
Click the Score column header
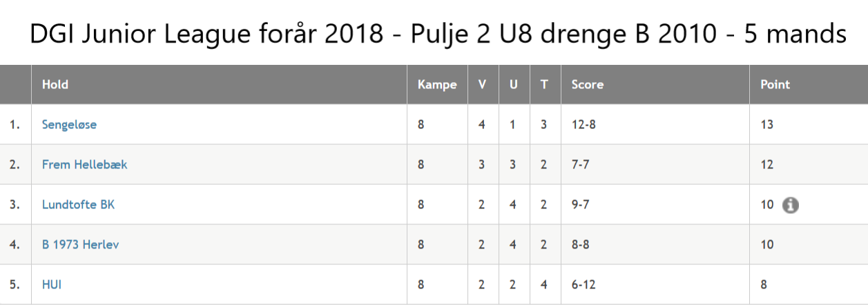587,85
